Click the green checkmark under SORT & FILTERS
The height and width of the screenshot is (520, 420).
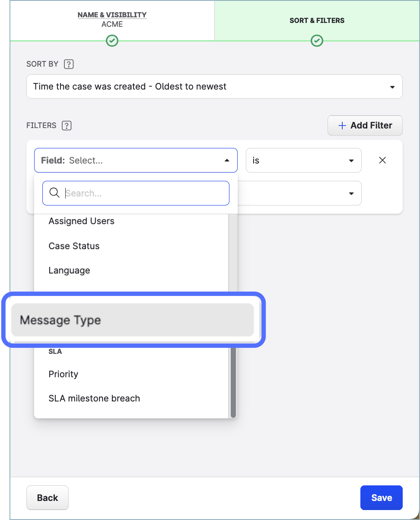tap(317, 41)
